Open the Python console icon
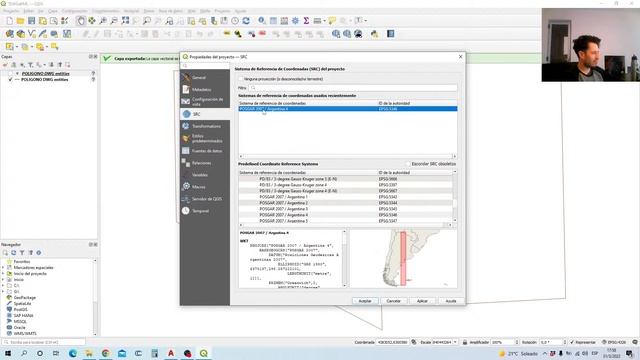 coord(374,34)
